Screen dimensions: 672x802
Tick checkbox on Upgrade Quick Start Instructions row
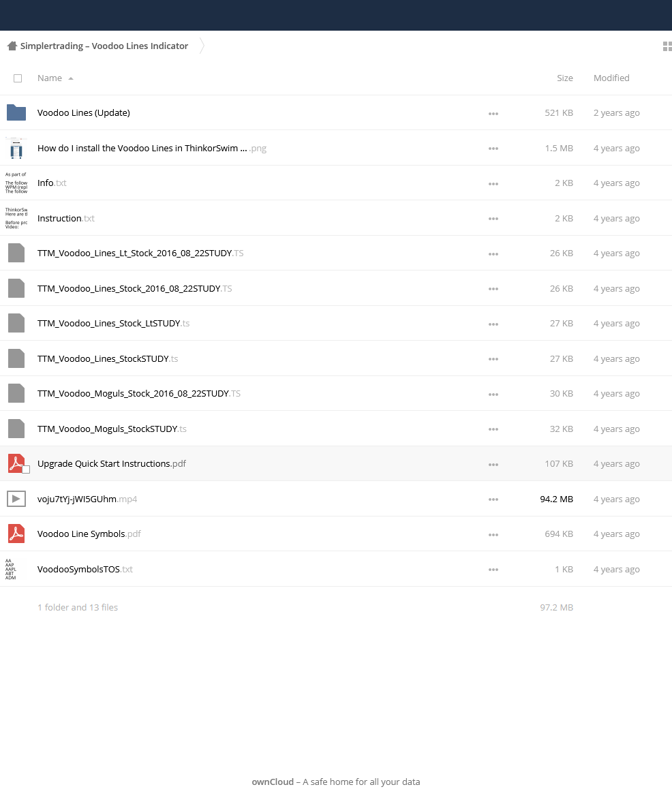click(x=26, y=469)
